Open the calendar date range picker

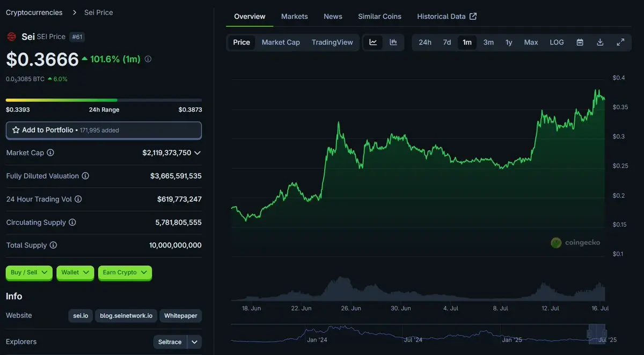coord(580,42)
